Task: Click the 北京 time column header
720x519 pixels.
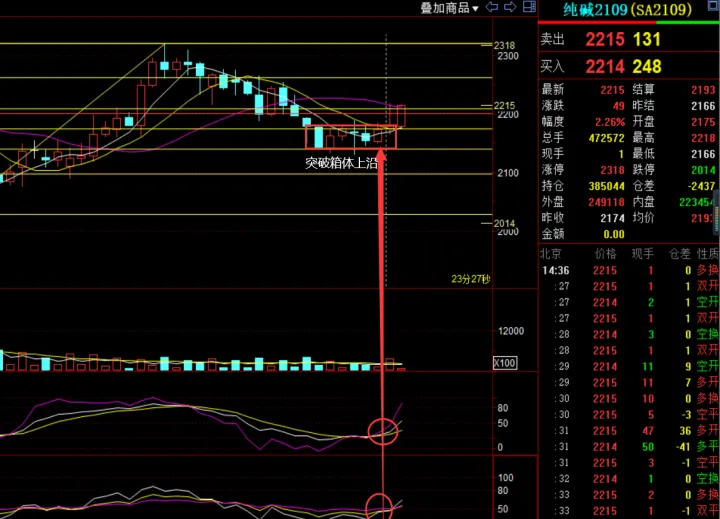Action: click(552, 255)
